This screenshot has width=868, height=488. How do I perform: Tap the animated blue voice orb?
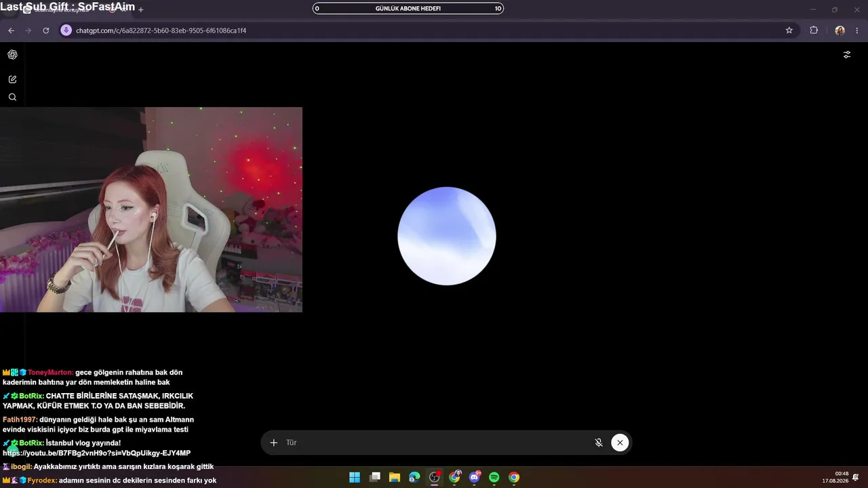pos(447,236)
